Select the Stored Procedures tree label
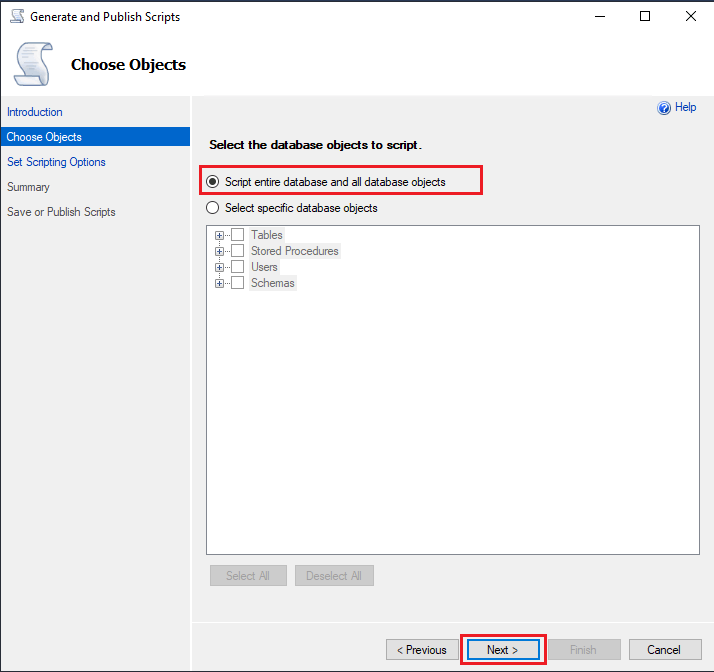 tap(295, 251)
